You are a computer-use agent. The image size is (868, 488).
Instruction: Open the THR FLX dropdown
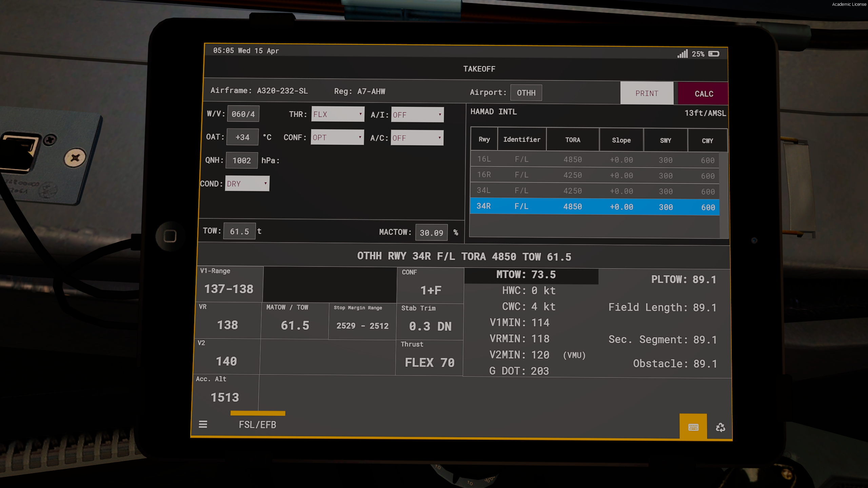coord(338,114)
